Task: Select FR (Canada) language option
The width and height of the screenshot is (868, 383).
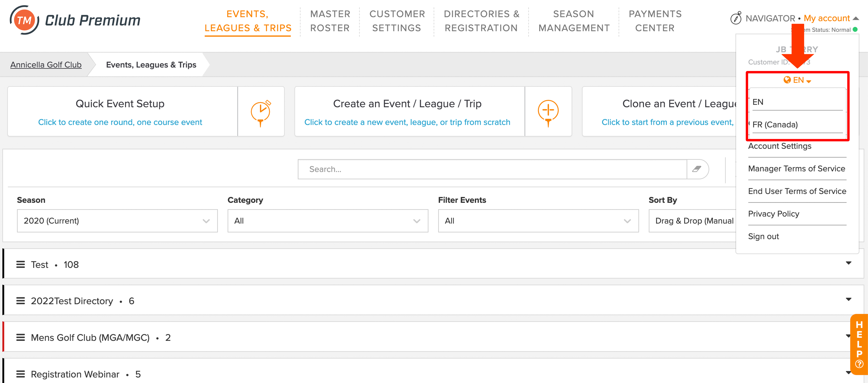Action: pos(797,124)
